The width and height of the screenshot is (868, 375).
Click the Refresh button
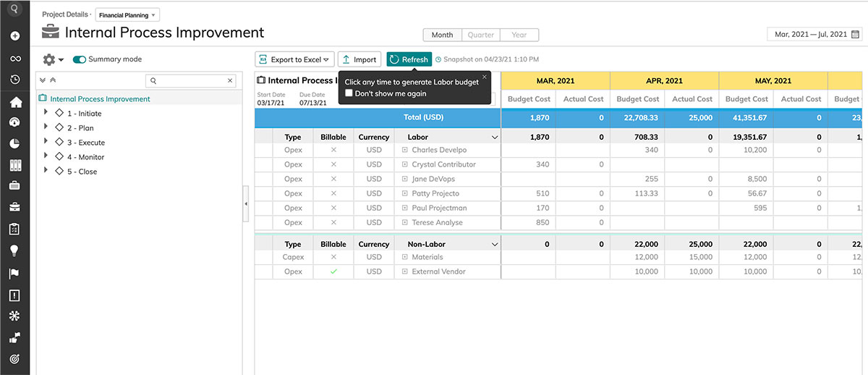[409, 59]
